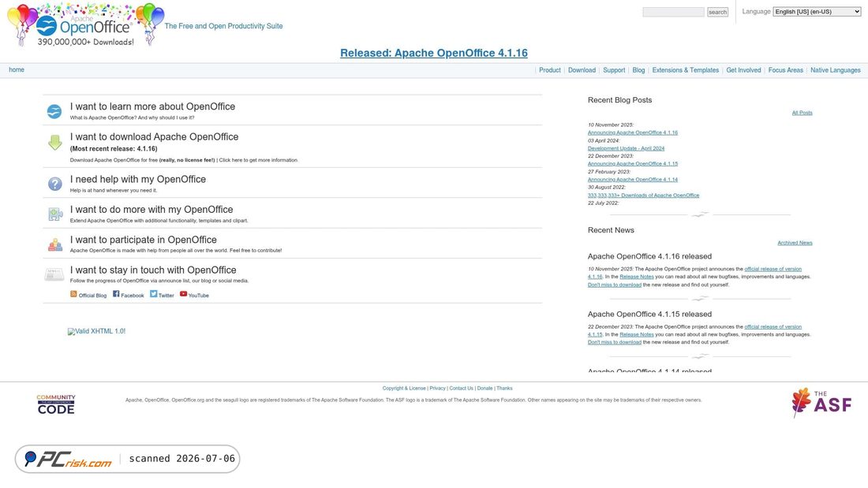Click the green download arrow icon

(x=54, y=142)
